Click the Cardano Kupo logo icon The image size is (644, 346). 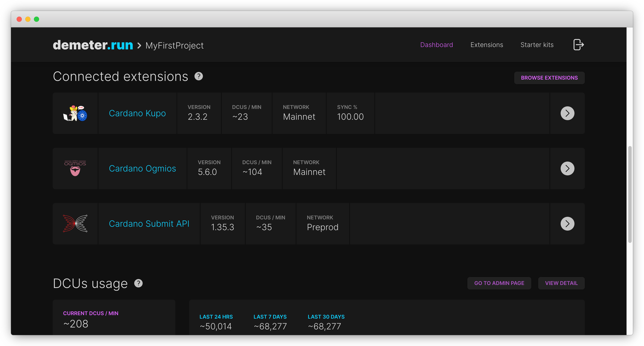tap(75, 113)
